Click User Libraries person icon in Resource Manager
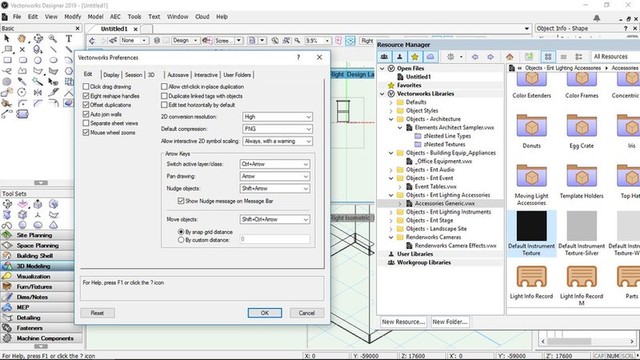Image resolution: width=640 pixels, height=360 pixels. pyautogui.click(x=400, y=57)
